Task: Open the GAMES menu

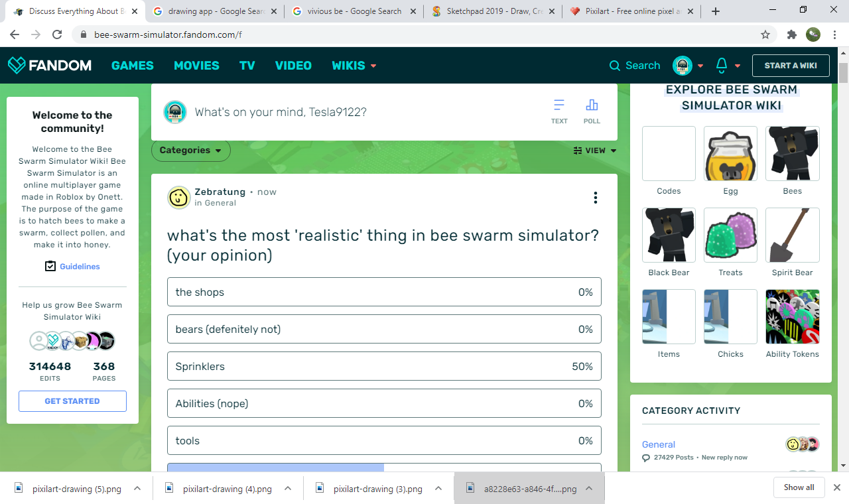Action: [x=133, y=66]
